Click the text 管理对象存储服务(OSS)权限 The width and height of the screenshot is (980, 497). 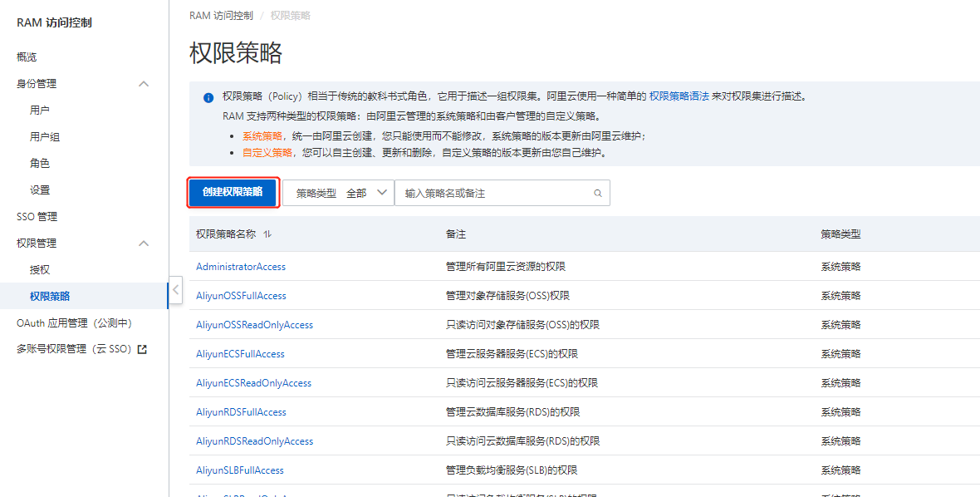click(x=507, y=296)
